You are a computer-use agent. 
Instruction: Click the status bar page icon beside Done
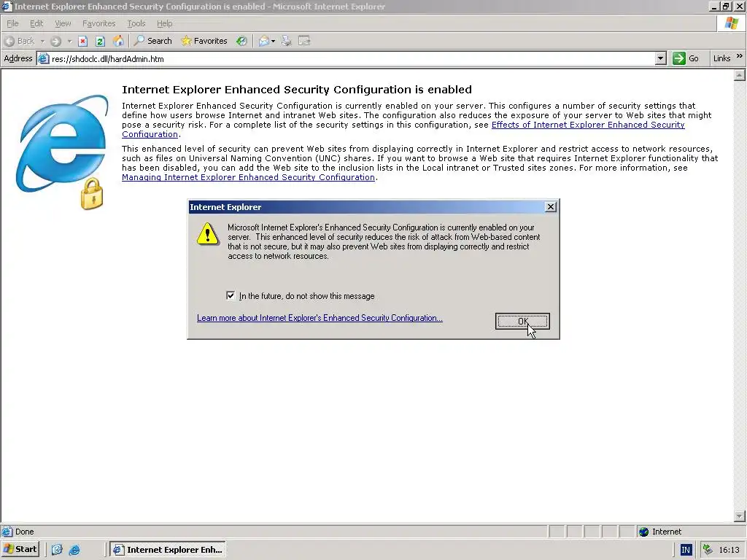tap(7, 532)
